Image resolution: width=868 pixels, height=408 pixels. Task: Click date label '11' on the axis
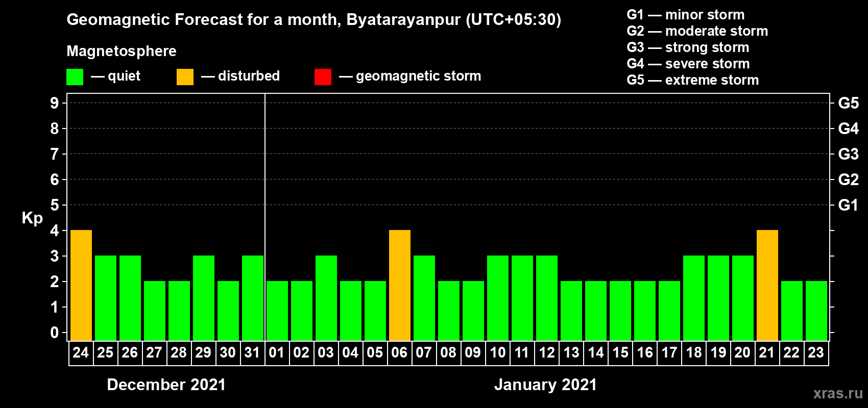522,353
